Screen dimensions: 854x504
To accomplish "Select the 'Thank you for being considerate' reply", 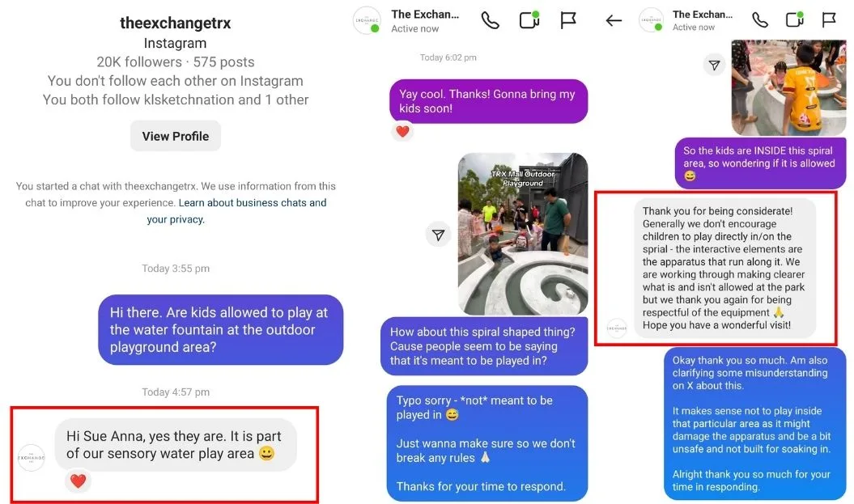I will 725,268.
